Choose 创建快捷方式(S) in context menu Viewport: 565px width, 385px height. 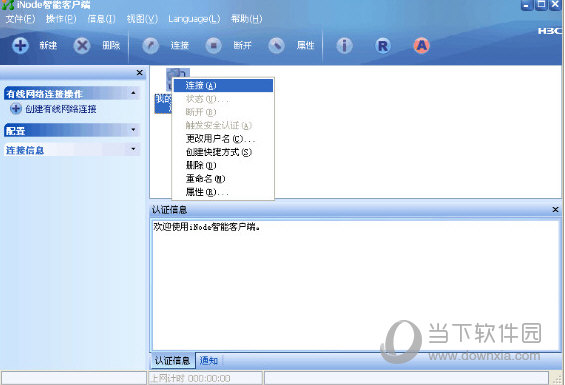(223, 152)
